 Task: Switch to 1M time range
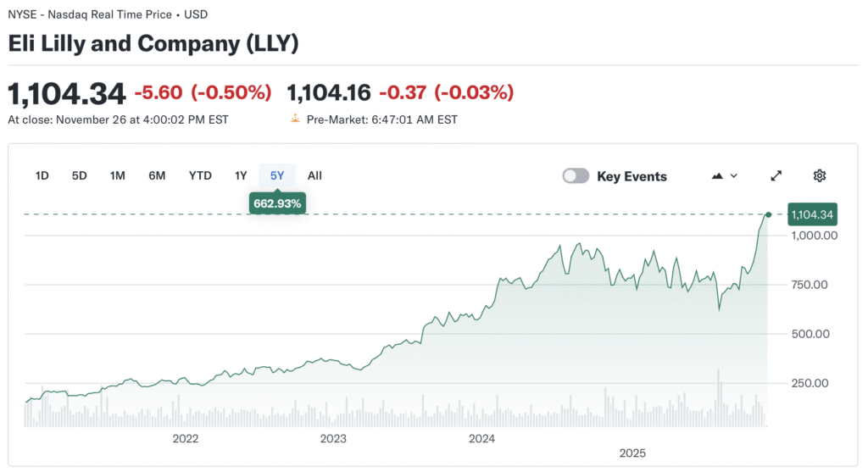118,176
